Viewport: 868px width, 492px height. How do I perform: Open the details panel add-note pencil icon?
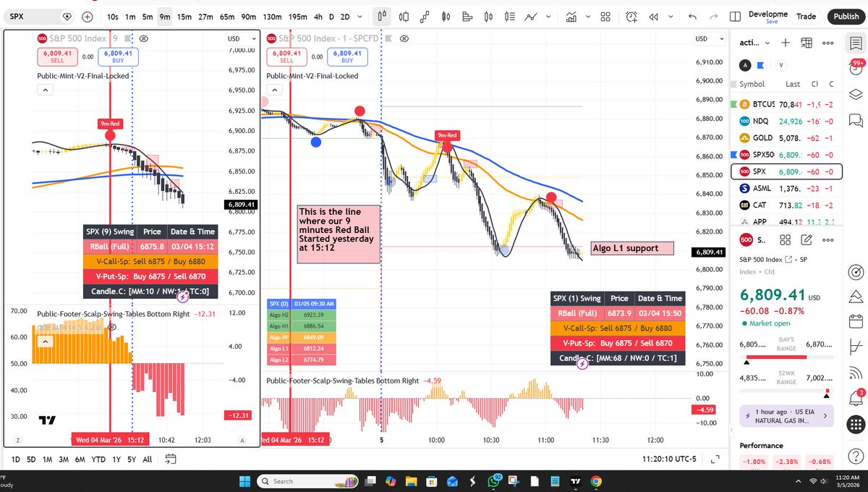[x=806, y=240]
